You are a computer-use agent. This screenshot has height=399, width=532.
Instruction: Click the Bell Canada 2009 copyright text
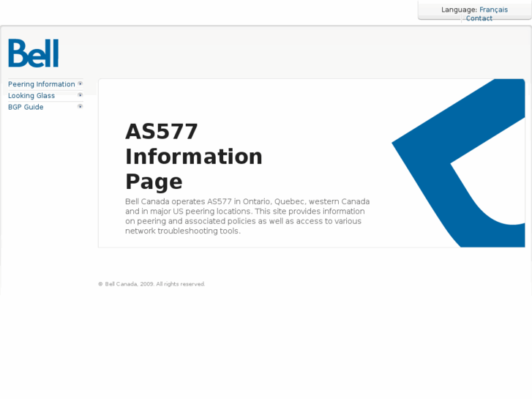coord(151,284)
